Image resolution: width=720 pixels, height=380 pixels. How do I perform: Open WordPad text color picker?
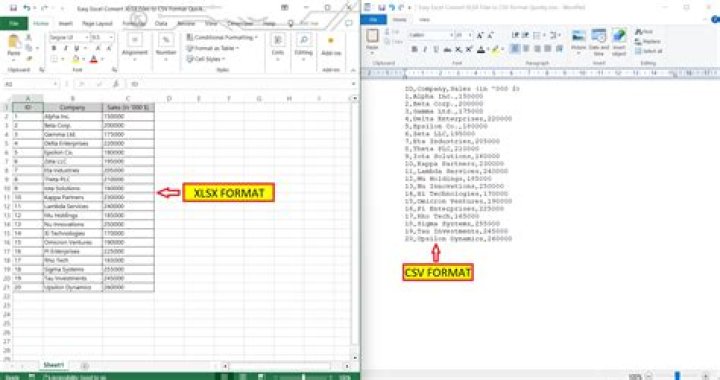[x=481, y=49]
